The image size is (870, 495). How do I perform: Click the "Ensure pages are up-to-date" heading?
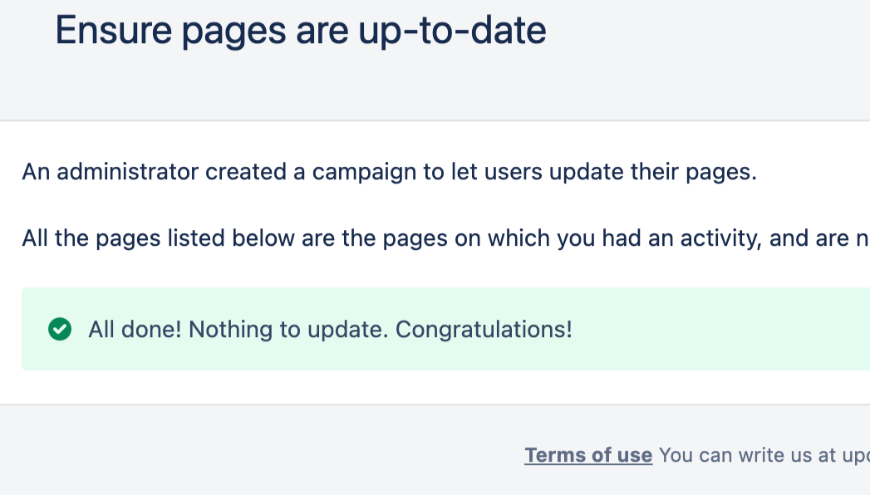(300, 31)
